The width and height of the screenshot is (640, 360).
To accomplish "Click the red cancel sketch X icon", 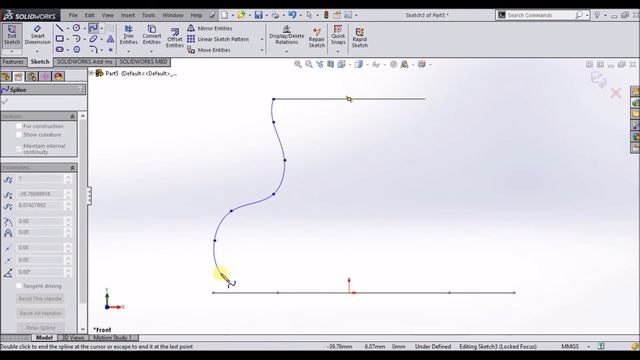I will pyautogui.click(x=616, y=93).
